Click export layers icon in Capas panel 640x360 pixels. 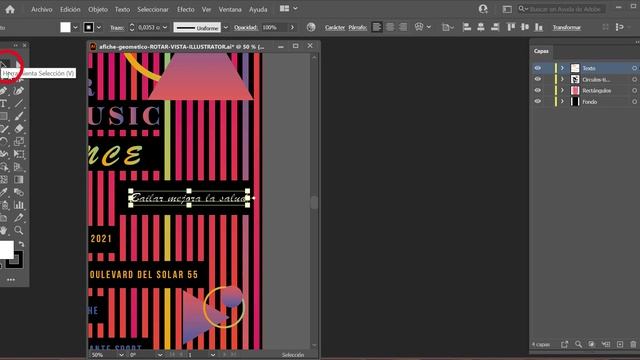[564, 344]
